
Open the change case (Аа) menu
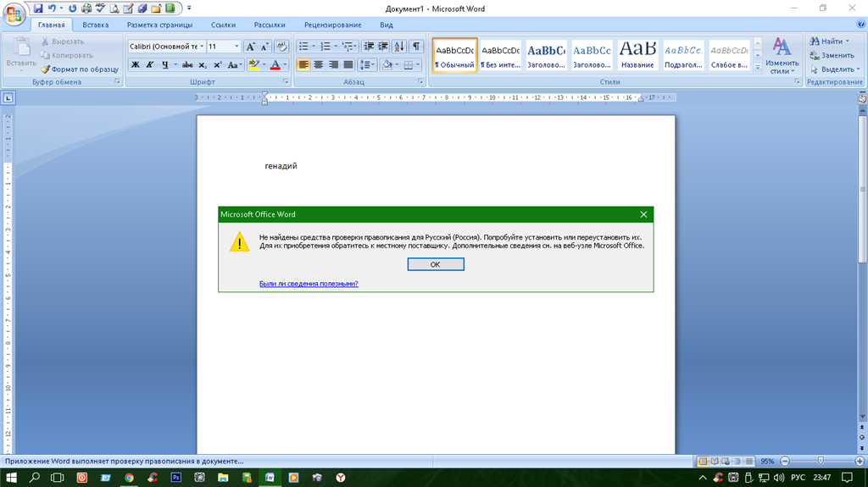pyautogui.click(x=235, y=64)
